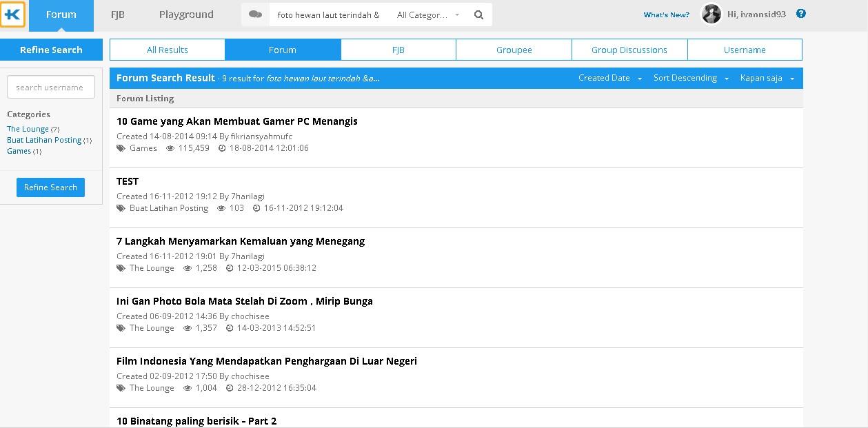Click the tag icon next to Games
Image resolution: width=868 pixels, height=428 pixels.
[121, 148]
